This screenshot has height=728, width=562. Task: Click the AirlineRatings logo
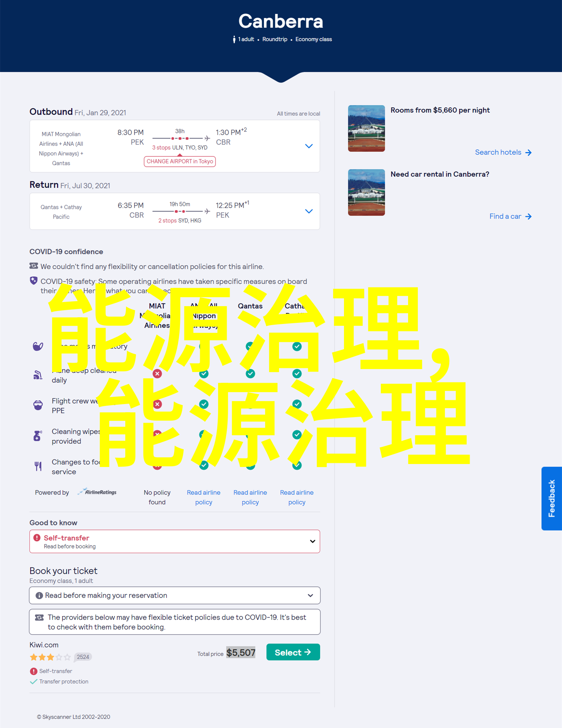click(x=97, y=492)
